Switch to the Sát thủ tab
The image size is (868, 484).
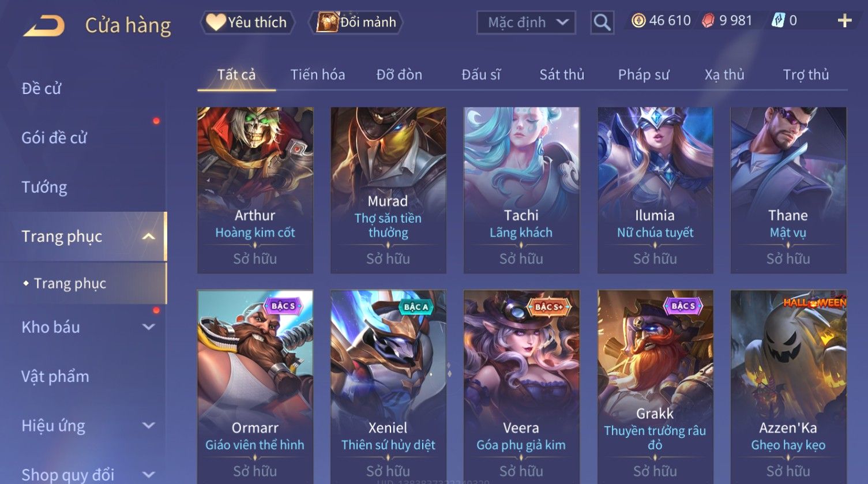tap(562, 74)
